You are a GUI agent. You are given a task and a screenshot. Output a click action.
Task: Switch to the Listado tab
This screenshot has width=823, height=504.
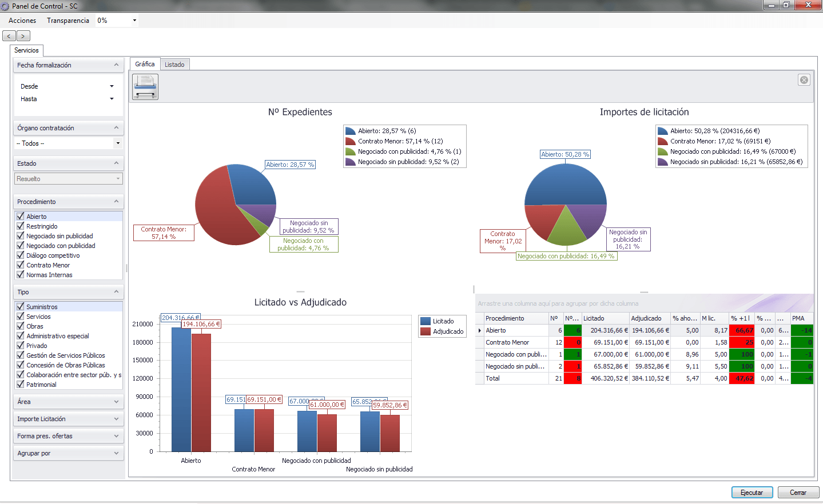pos(174,65)
